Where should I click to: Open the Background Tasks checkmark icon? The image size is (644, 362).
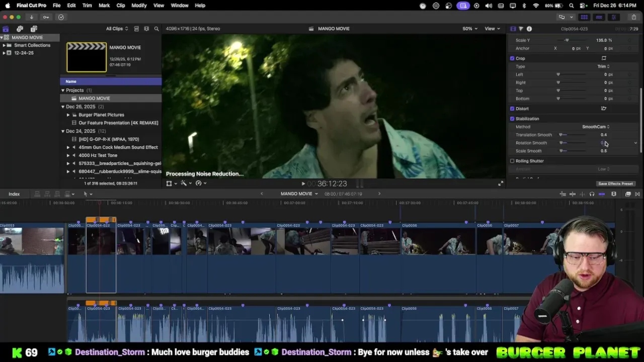[61, 17]
